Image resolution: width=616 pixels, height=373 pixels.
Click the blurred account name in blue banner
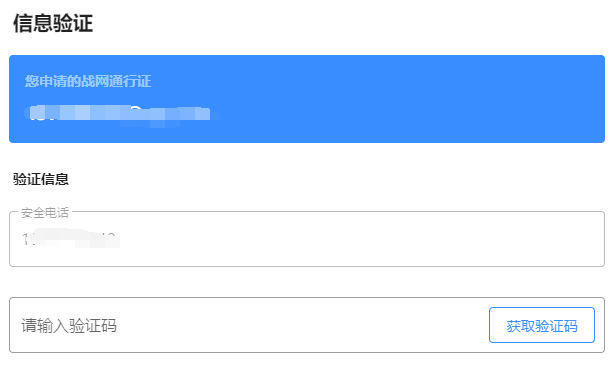[x=118, y=114]
